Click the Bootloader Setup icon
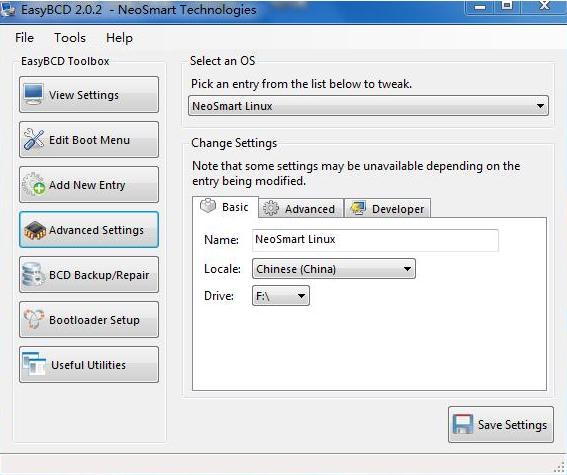This screenshot has width=567, height=475. pos(34,320)
